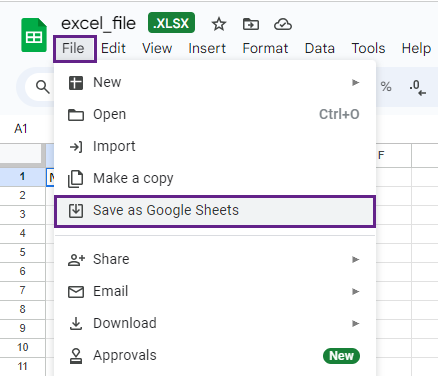This screenshot has width=438, height=376.
Task: Click the arrow beside New
Action: coord(356,82)
